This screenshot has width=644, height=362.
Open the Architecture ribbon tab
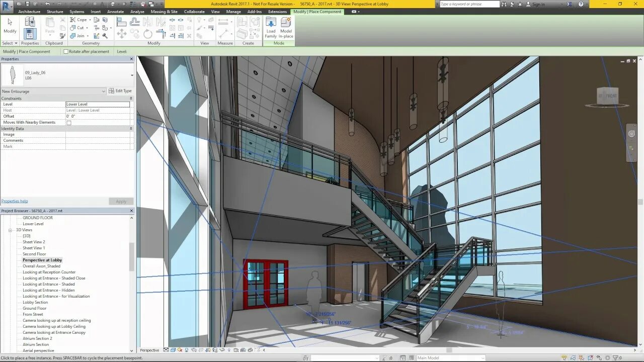(29, 12)
